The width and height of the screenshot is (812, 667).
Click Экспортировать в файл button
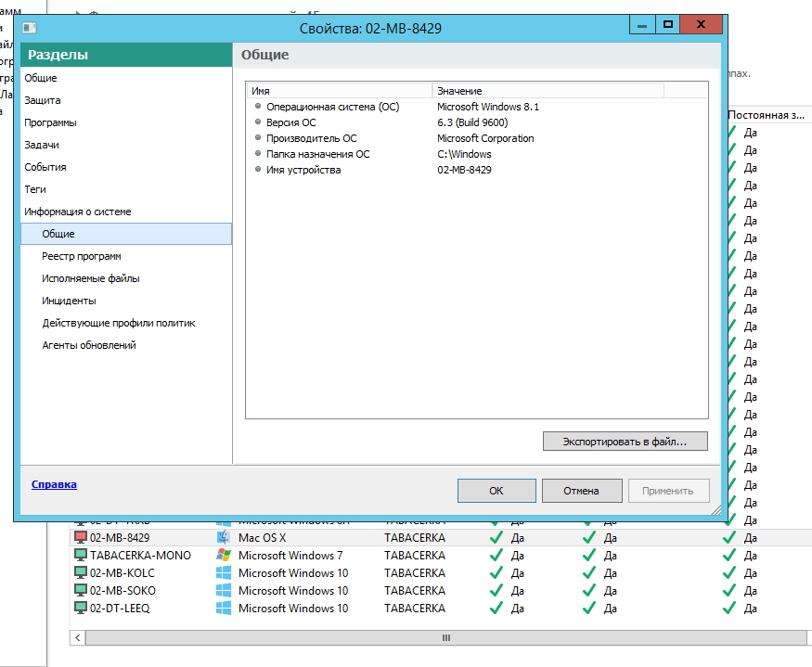tap(625, 442)
